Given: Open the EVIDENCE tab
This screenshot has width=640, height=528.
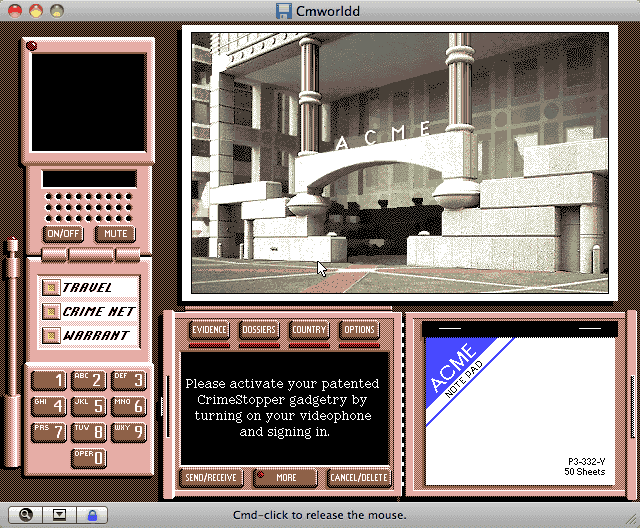Looking at the screenshot, I should tap(209, 330).
